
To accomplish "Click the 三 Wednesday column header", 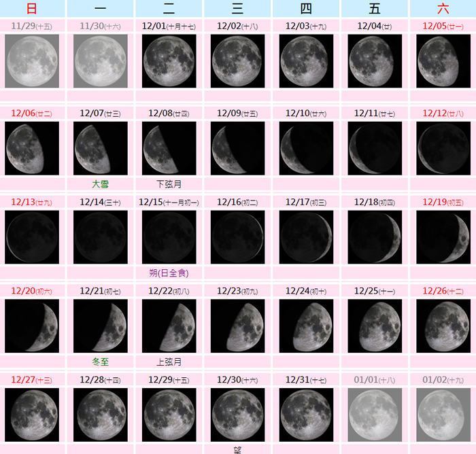I will (x=237, y=9).
